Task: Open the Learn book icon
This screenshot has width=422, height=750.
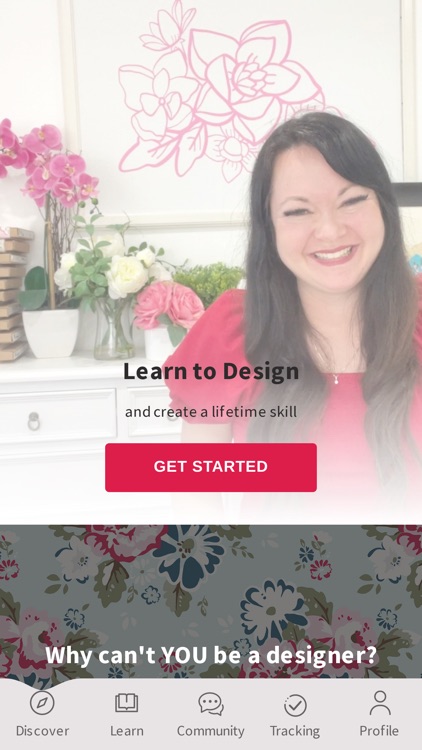Action: (127, 703)
